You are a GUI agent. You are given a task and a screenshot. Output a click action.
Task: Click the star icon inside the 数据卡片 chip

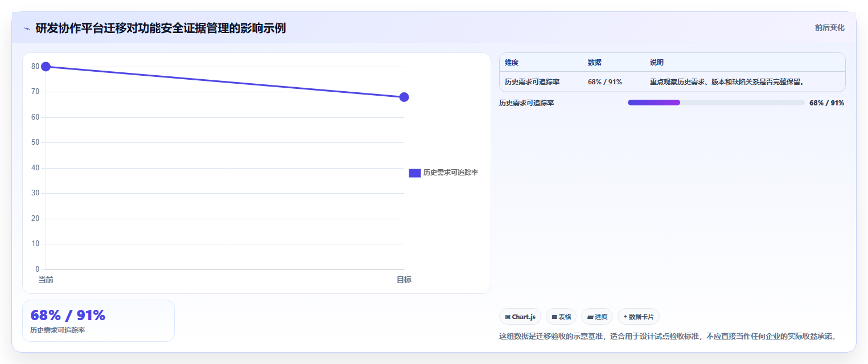tap(626, 316)
